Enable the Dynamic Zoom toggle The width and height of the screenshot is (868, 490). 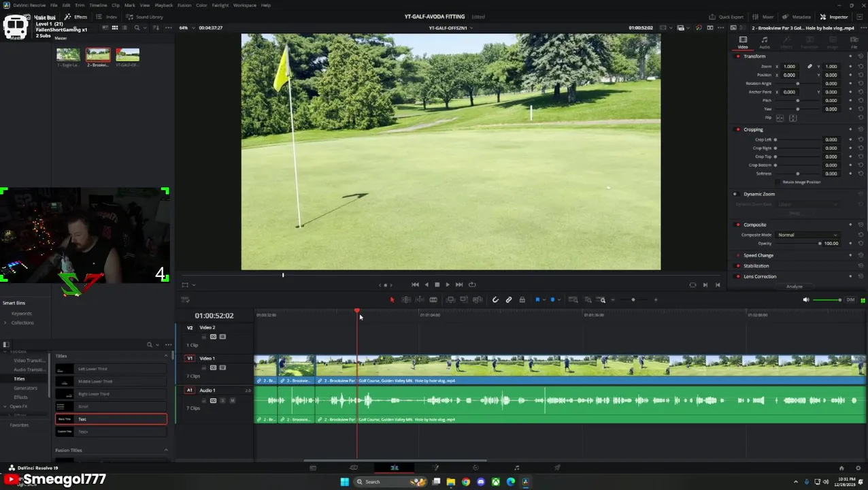pyautogui.click(x=735, y=194)
